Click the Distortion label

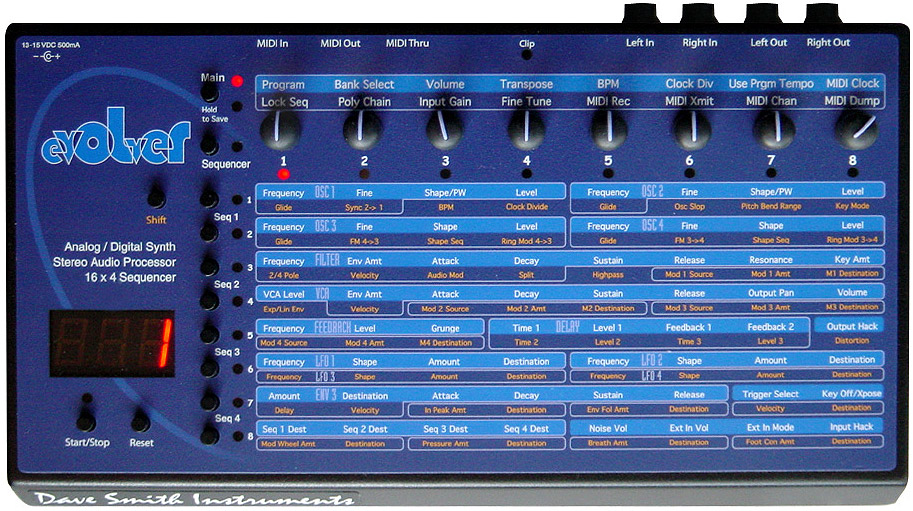pos(852,340)
